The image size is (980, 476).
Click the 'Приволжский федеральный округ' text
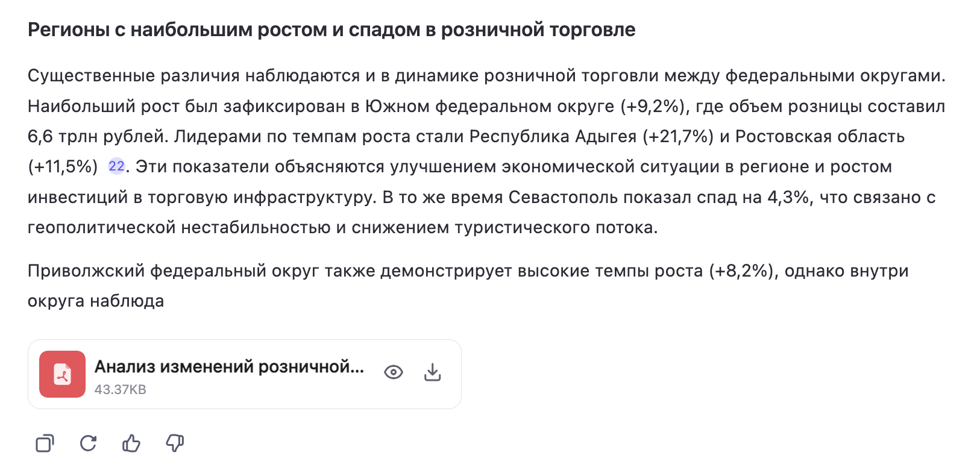pos(173,271)
